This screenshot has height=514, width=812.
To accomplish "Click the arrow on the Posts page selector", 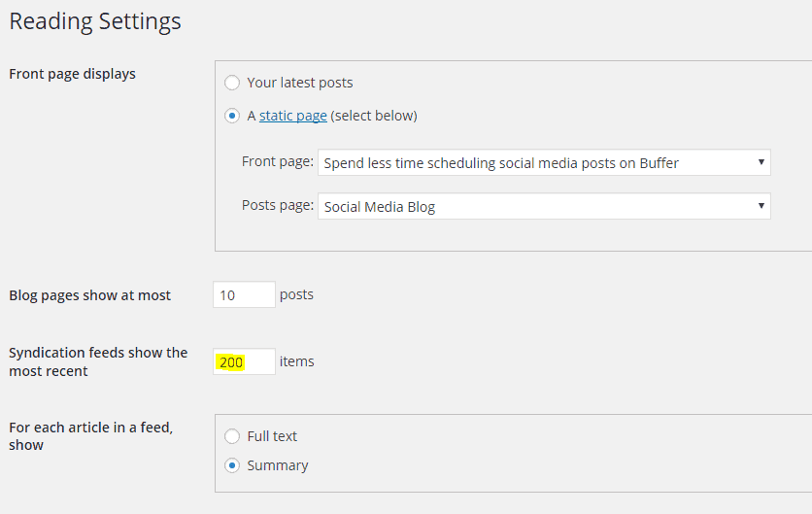I will point(761,206).
